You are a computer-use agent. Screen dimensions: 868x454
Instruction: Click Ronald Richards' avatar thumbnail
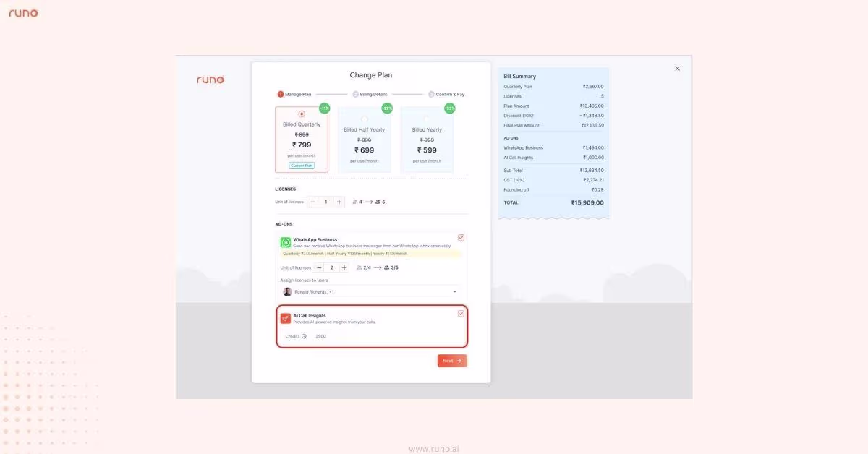coord(286,291)
